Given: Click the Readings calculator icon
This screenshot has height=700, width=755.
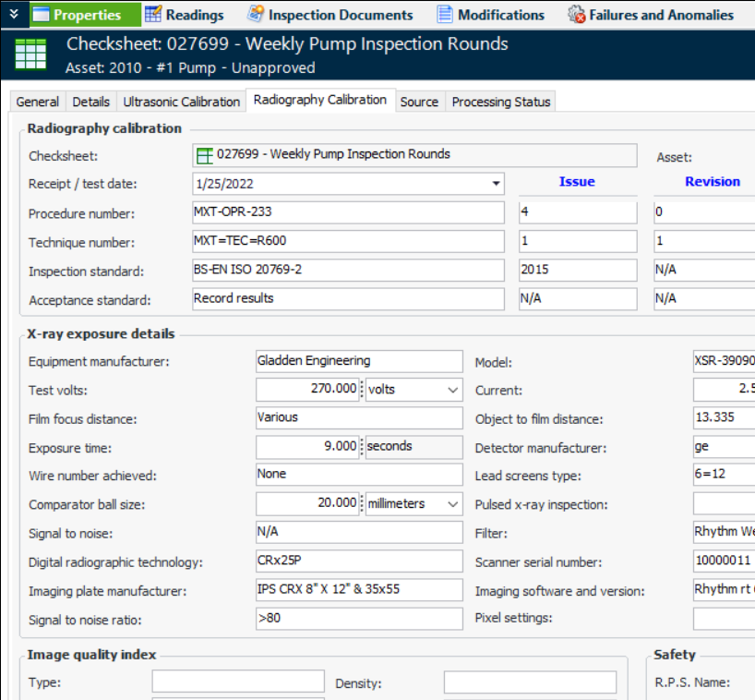Looking at the screenshot, I should [153, 15].
